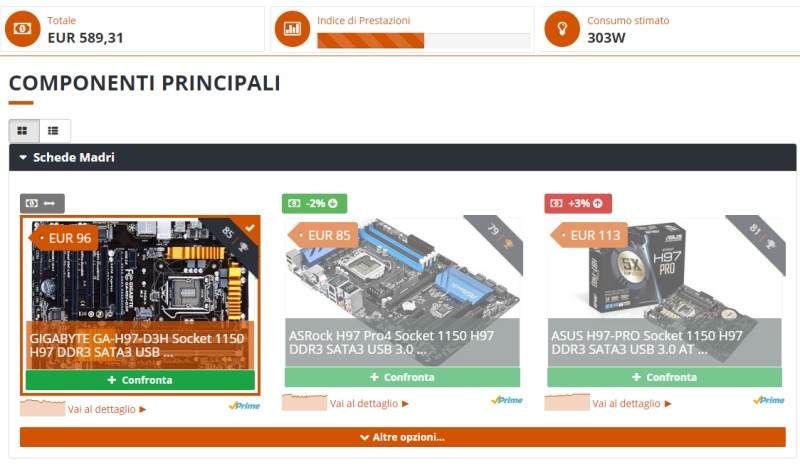Click the selected checkmark on GIGABYTE card

250,228
